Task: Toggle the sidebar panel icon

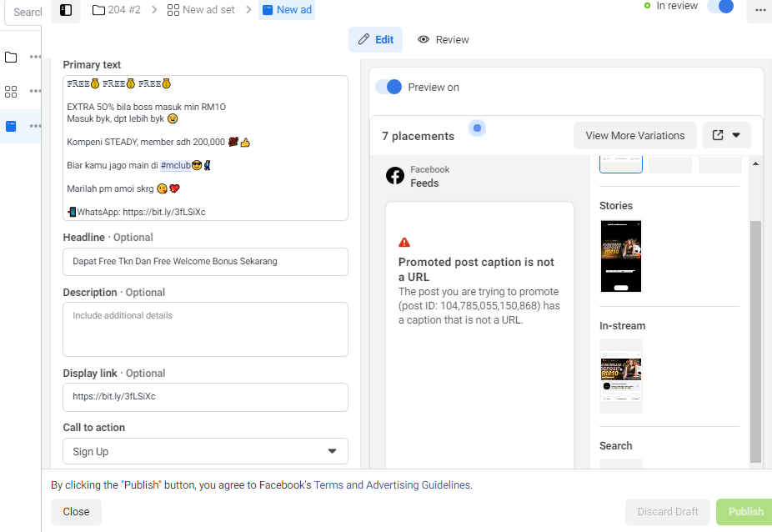Action: [66, 10]
